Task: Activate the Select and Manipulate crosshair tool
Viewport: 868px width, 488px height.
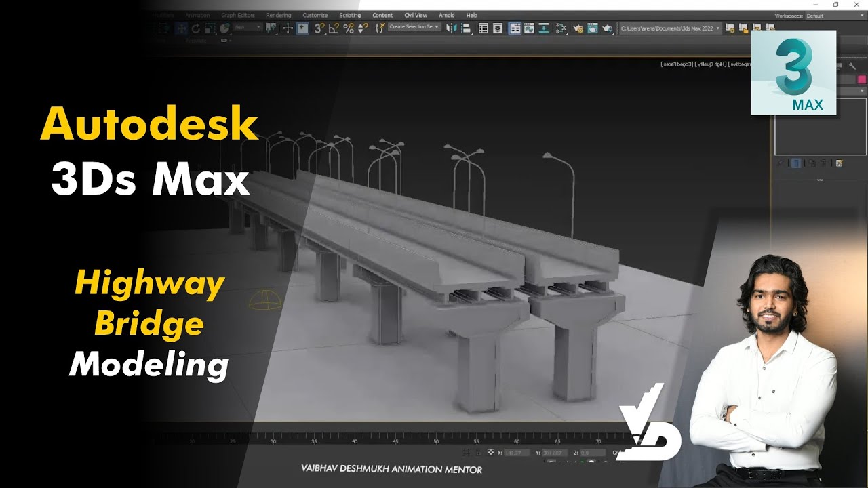Action: pyautogui.click(x=288, y=28)
